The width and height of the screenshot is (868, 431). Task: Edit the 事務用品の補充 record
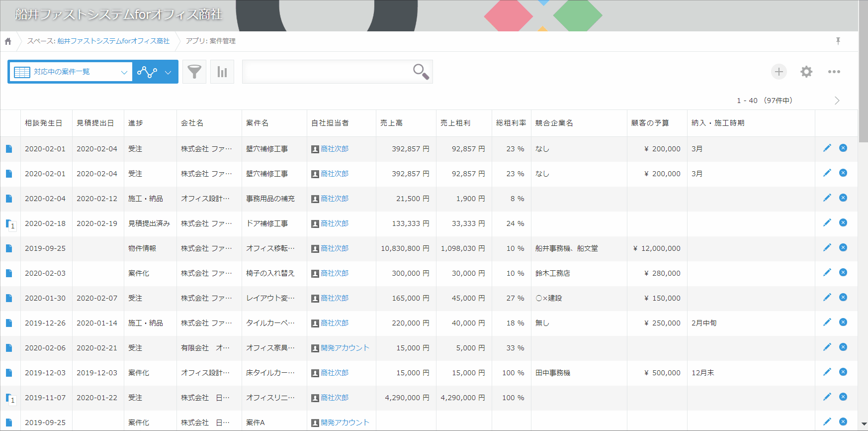coord(827,198)
